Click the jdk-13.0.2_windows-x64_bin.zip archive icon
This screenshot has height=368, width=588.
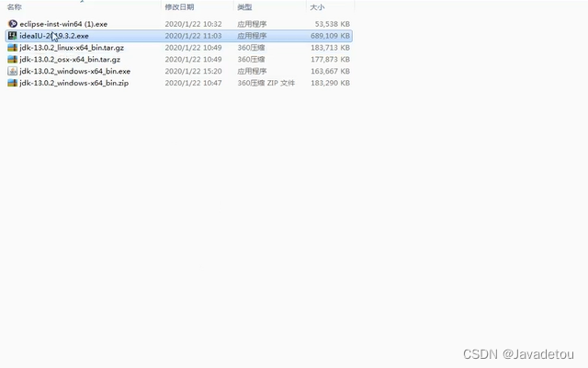[12, 83]
